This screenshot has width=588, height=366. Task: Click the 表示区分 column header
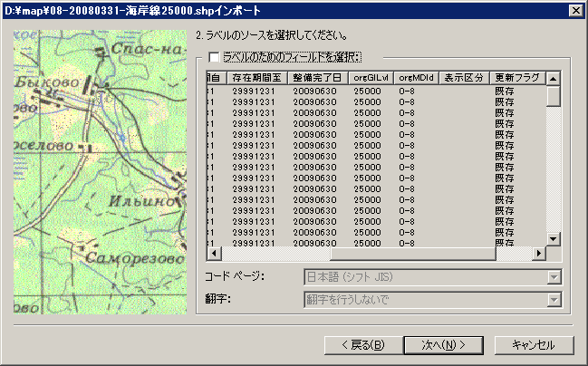pos(464,78)
